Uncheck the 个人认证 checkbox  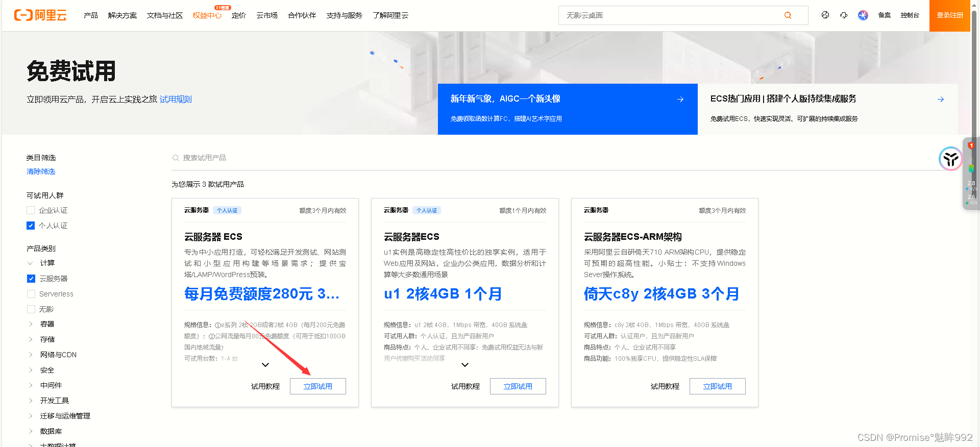click(x=31, y=226)
